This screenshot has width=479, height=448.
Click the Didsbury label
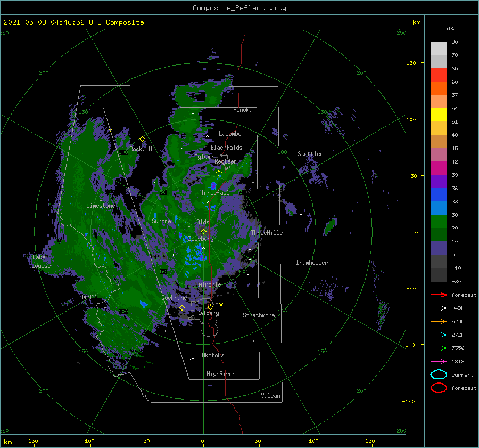coord(201,239)
